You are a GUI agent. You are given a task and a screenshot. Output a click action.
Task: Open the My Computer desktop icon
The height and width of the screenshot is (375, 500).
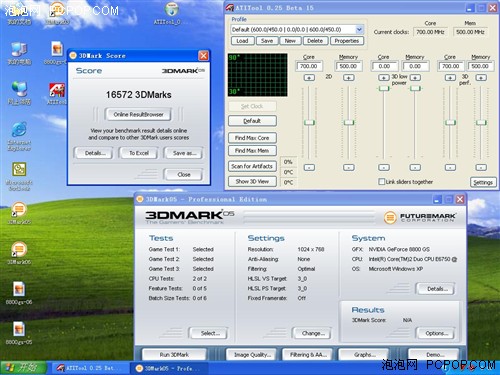point(19,53)
